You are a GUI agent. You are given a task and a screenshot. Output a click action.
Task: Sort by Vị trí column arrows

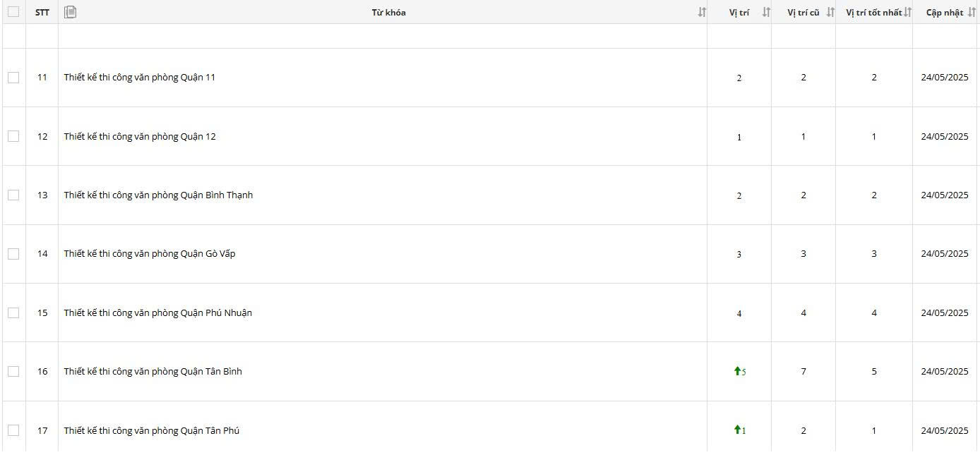[766, 12]
